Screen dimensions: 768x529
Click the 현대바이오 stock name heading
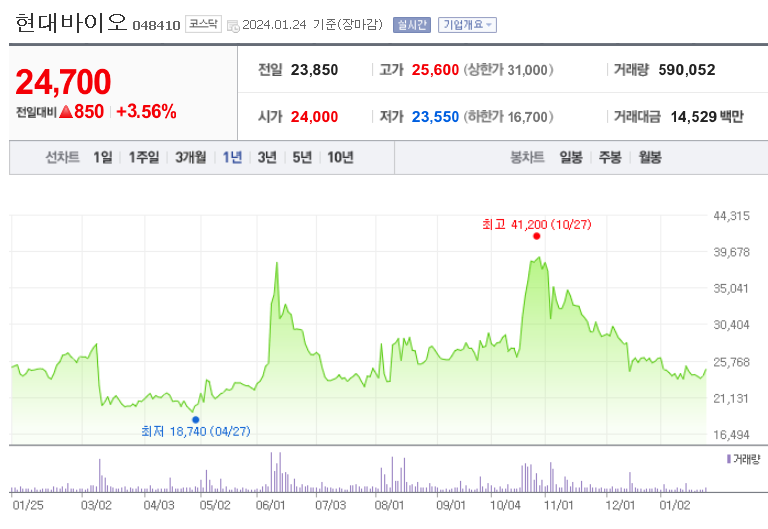(x=71, y=23)
